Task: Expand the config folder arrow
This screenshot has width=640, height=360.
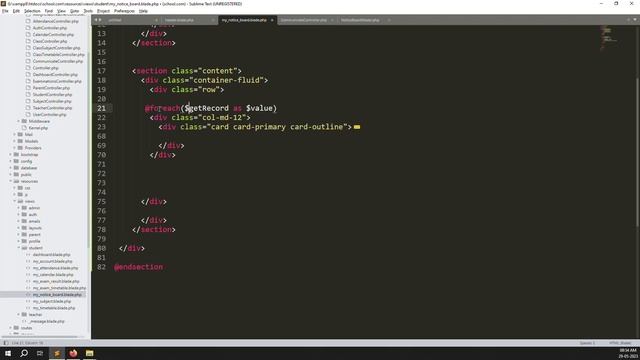Action: click(x=11, y=161)
